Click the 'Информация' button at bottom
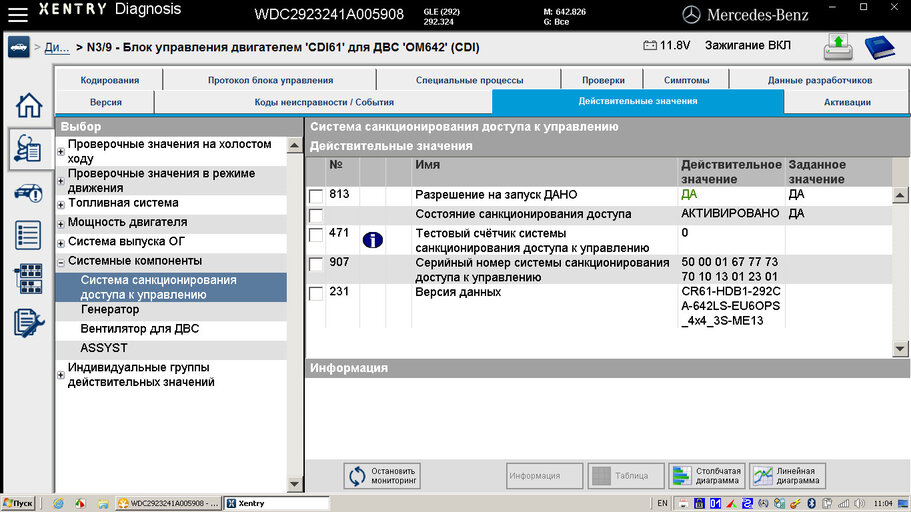Image resolution: width=911 pixels, height=512 pixels. [x=544, y=476]
